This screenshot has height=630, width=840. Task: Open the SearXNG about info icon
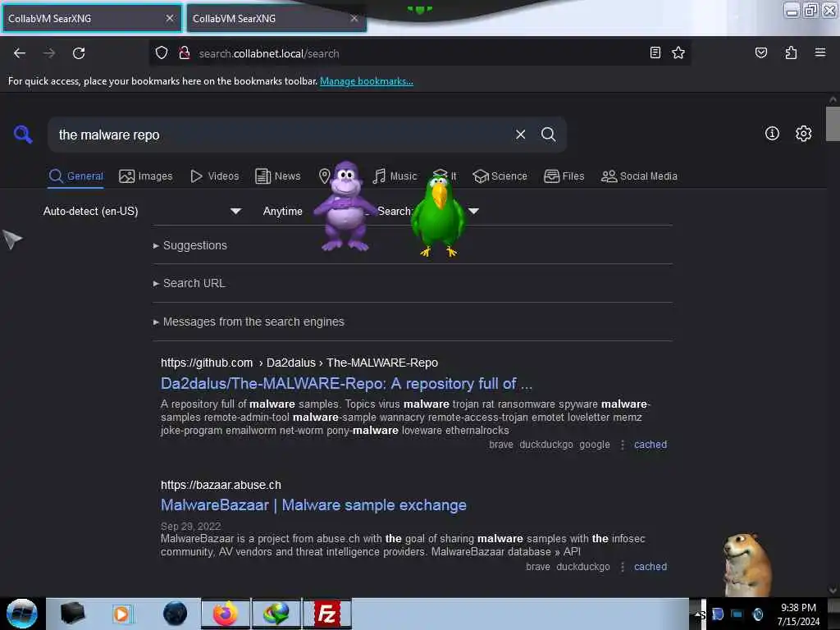[x=772, y=134]
